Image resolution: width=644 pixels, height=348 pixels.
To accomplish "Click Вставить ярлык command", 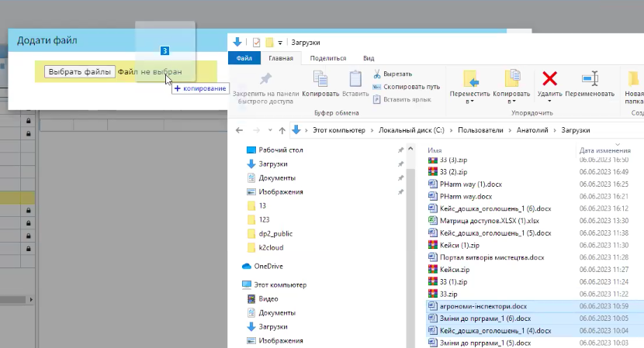I will click(x=402, y=99).
